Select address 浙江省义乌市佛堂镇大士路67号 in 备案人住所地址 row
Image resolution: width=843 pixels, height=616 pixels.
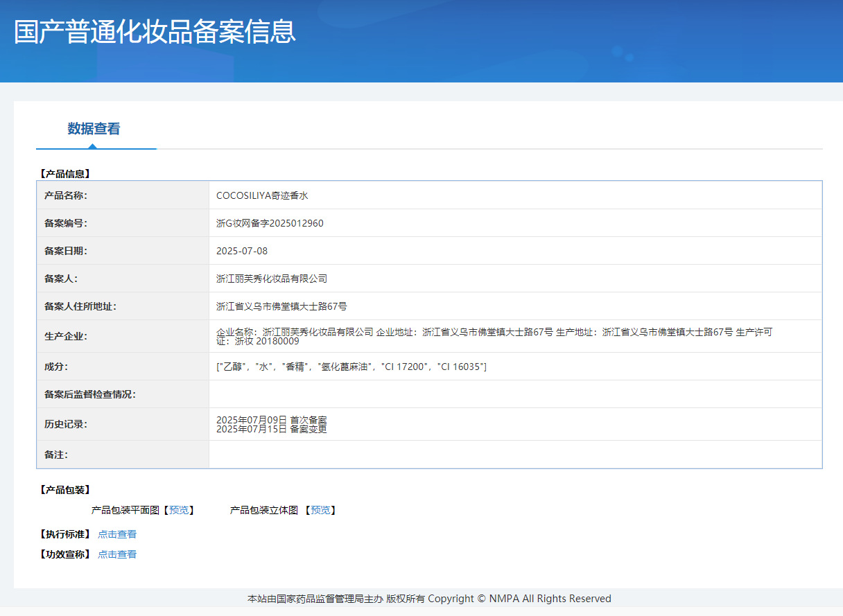[x=281, y=306]
